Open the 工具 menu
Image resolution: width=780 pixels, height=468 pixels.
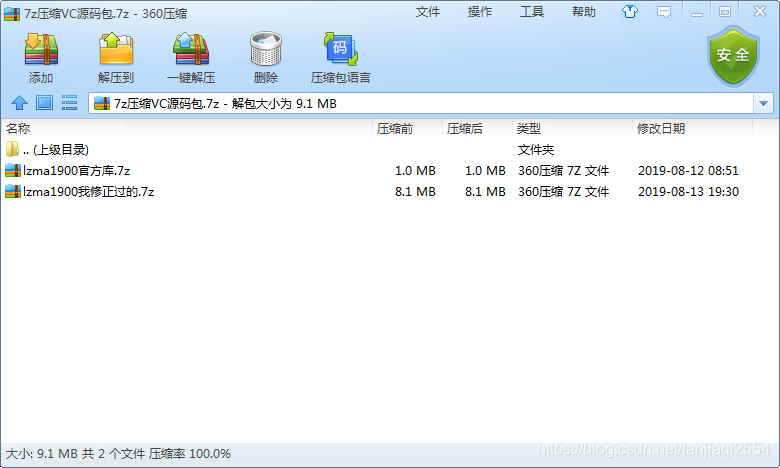532,11
